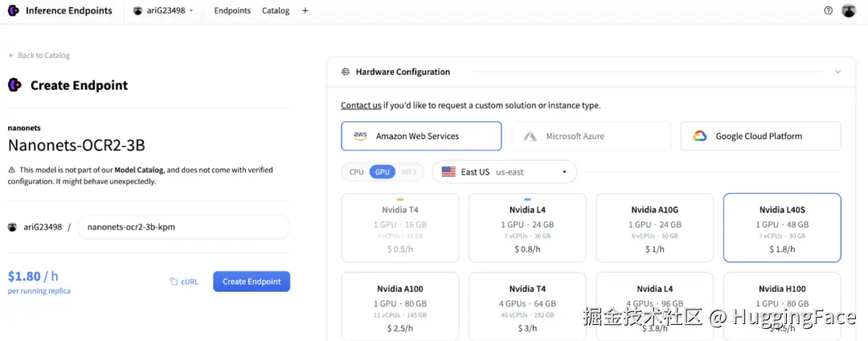Choose the Nvidia L4 4 GPUs 96 GB instance
The height and width of the screenshot is (341, 868).
(x=655, y=306)
